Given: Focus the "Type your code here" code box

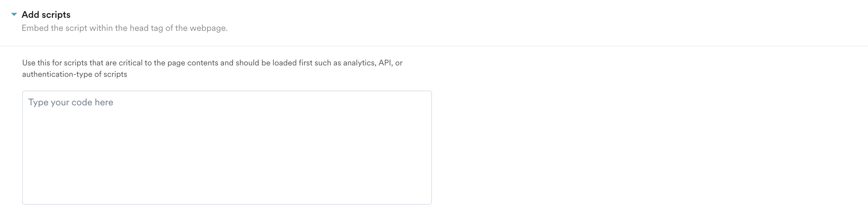Looking at the screenshot, I should pyautogui.click(x=227, y=151).
